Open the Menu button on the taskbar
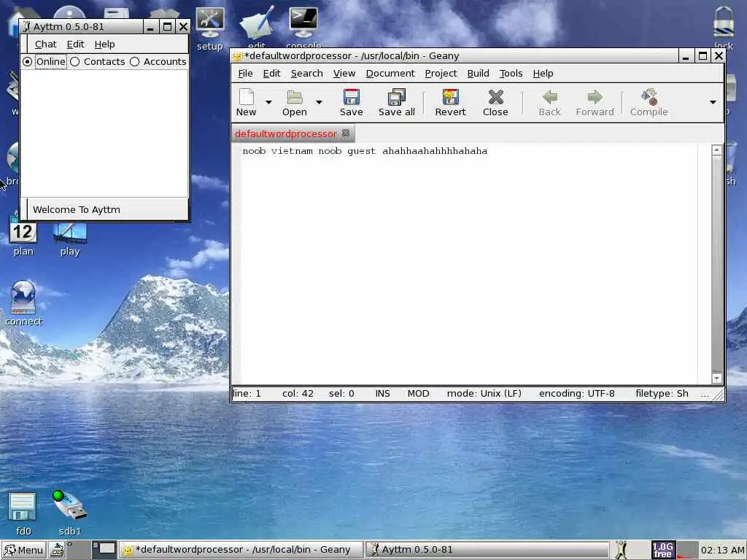Screen dimensions: 747x560 23,550
